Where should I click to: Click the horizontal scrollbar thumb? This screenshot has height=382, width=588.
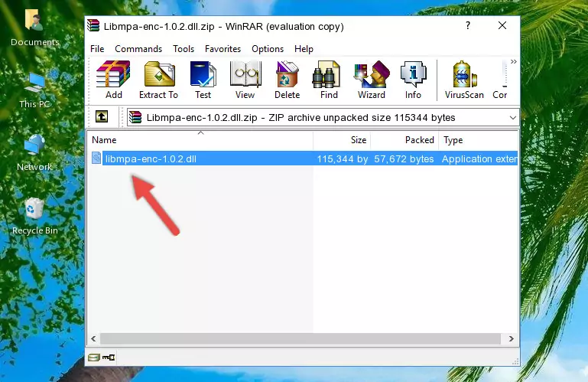point(300,339)
